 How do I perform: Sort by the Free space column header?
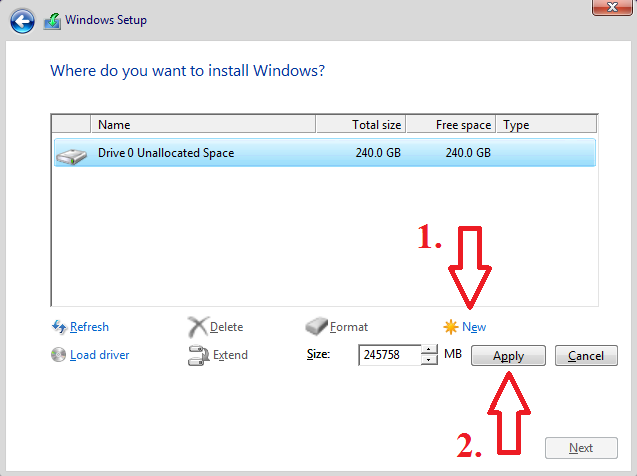click(451, 125)
